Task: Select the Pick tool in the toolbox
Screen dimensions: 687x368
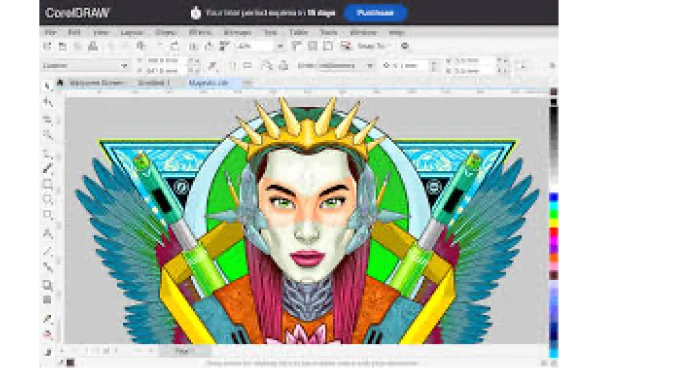Action: coord(47,86)
